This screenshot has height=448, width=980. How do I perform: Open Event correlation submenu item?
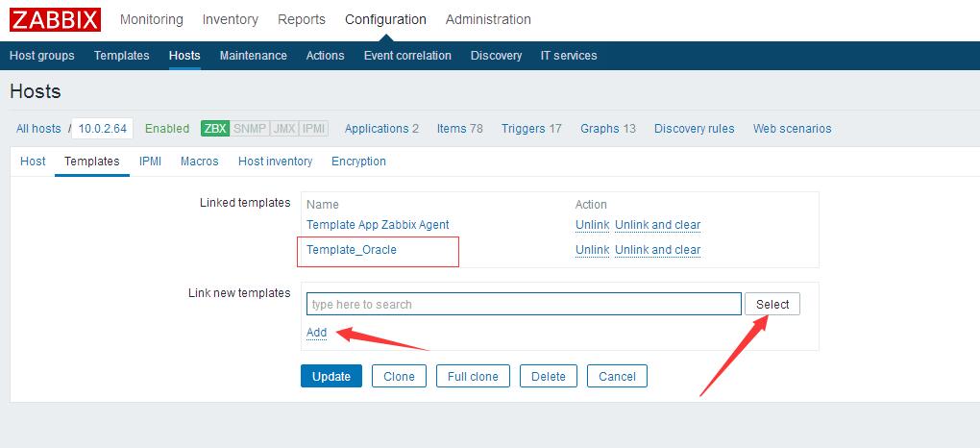click(x=407, y=56)
